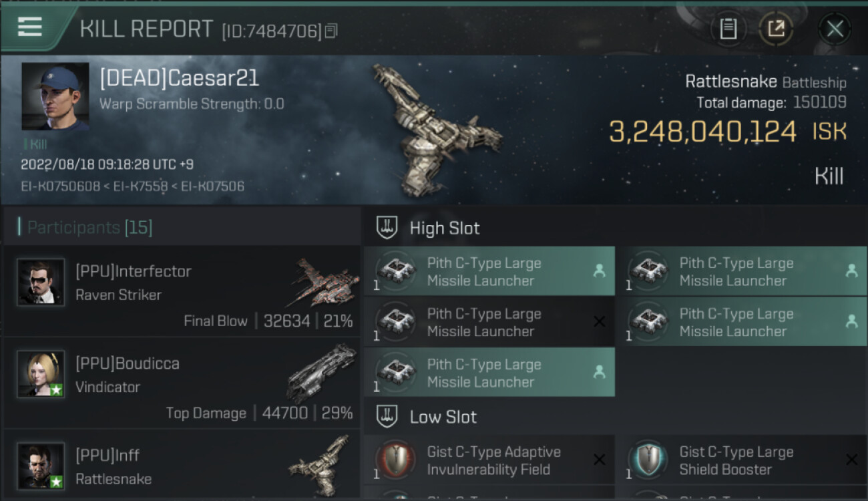Image resolution: width=868 pixels, height=501 pixels.
Task: Open the clipboard notes icon
Action: pyautogui.click(x=728, y=29)
